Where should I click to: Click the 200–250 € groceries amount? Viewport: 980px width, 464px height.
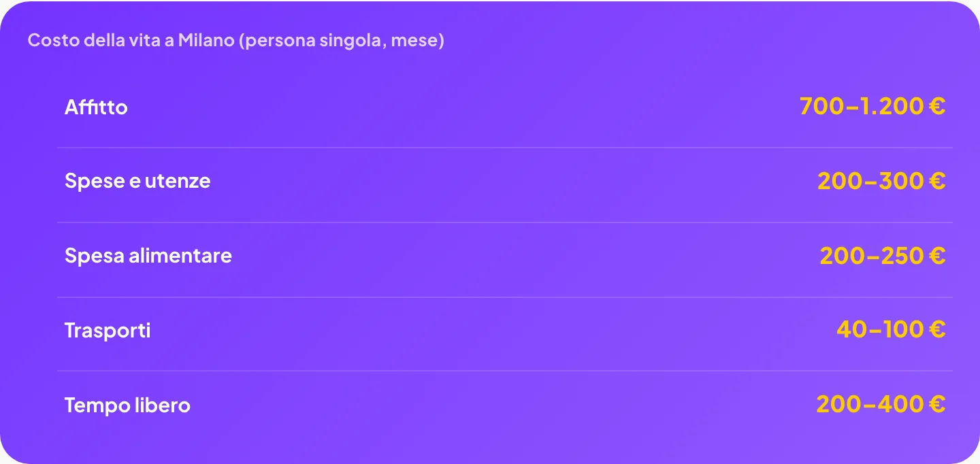pyautogui.click(x=883, y=256)
